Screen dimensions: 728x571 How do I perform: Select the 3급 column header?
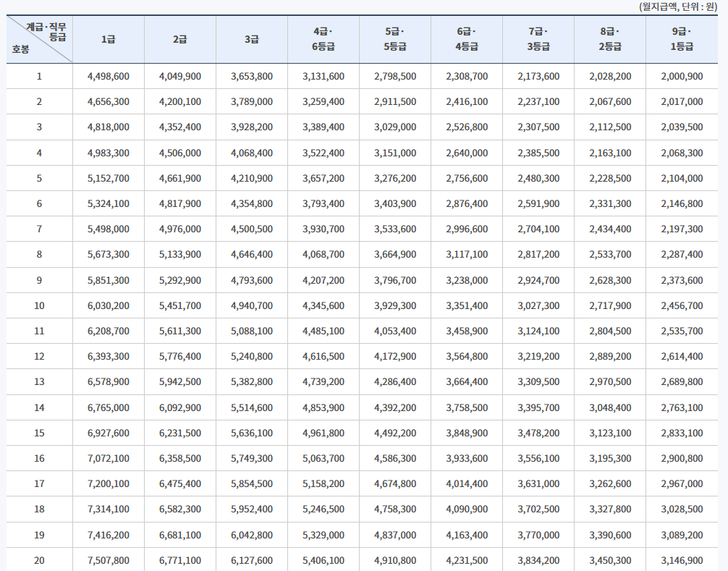[252, 40]
